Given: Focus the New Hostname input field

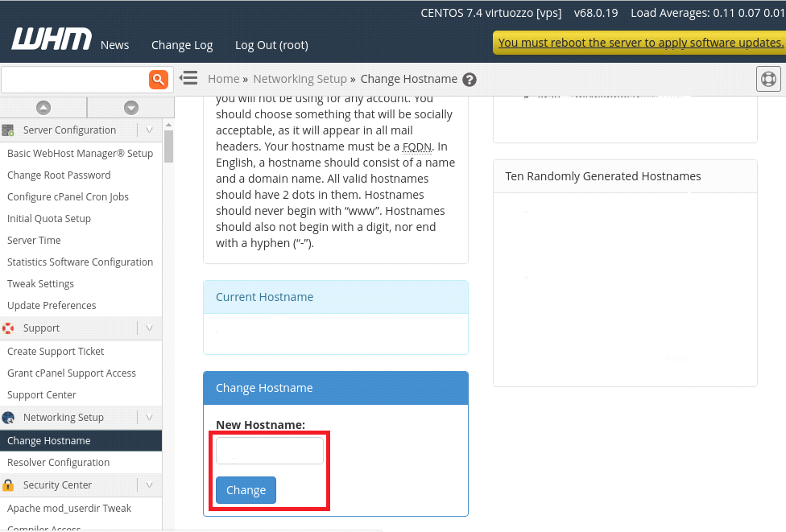Looking at the screenshot, I should click(x=270, y=451).
